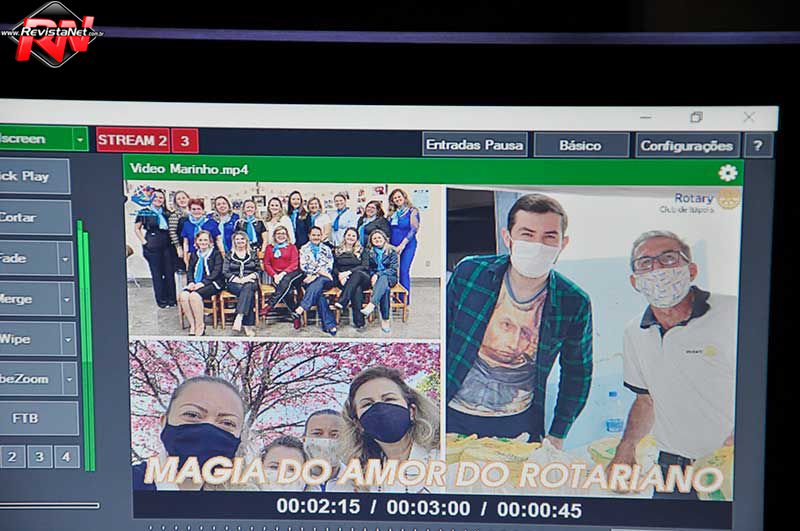Open the Configurações menu
The width and height of the screenshot is (800, 531).
[x=686, y=145]
